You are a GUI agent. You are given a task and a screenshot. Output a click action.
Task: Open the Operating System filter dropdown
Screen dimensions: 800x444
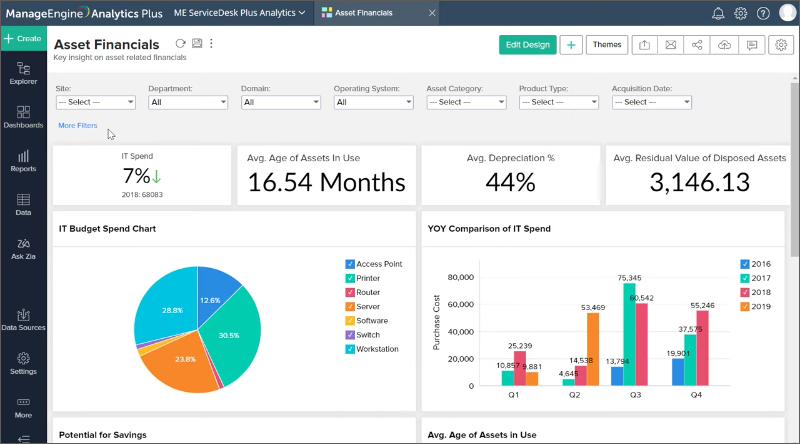(374, 102)
